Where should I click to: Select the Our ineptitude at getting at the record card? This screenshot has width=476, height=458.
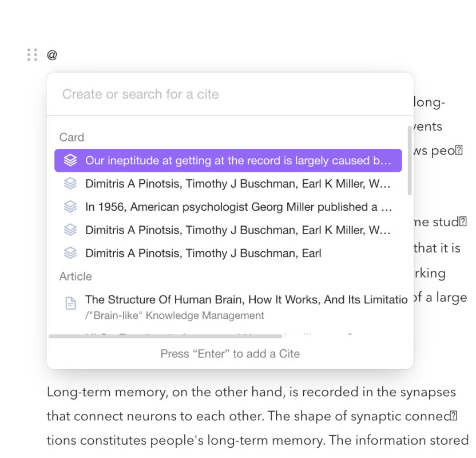228,160
